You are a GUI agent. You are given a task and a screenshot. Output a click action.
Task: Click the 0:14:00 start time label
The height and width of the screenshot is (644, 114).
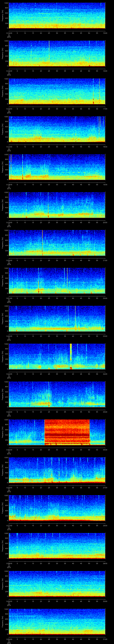tap(9, 33)
